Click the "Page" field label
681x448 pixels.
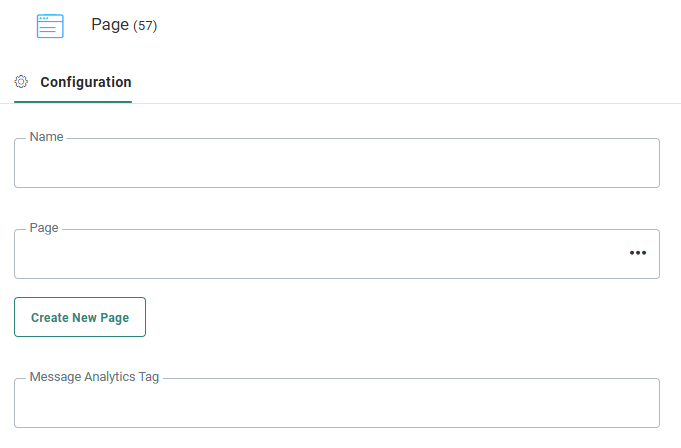[x=45, y=228]
